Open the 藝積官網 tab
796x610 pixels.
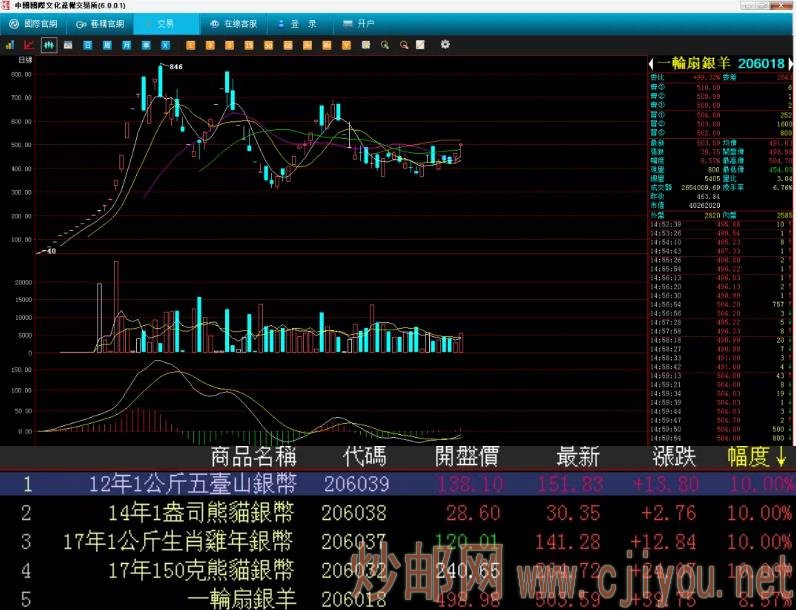pos(100,24)
